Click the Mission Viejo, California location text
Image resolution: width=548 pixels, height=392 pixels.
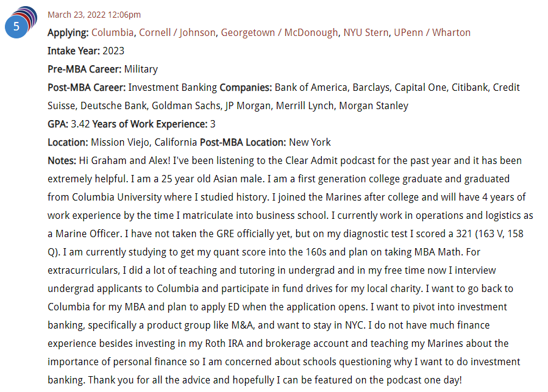point(144,143)
